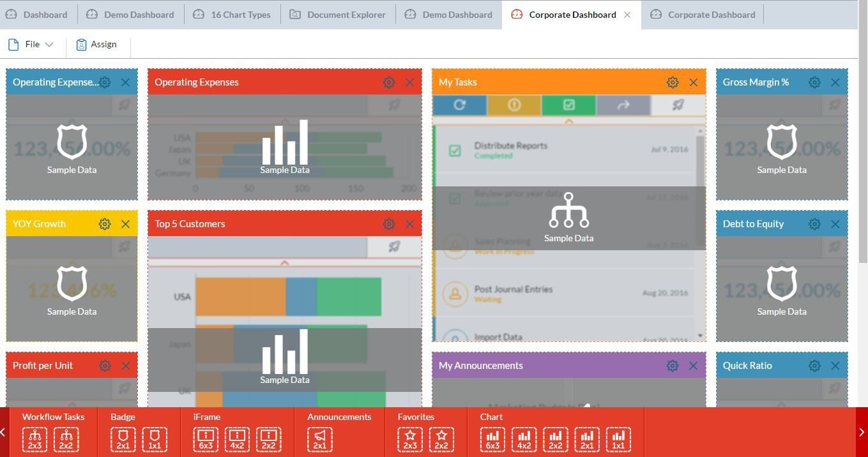The width and height of the screenshot is (868, 457).
Task: Select the green completed-tasks icon in My Tasks
Action: (x=568, y=105)
